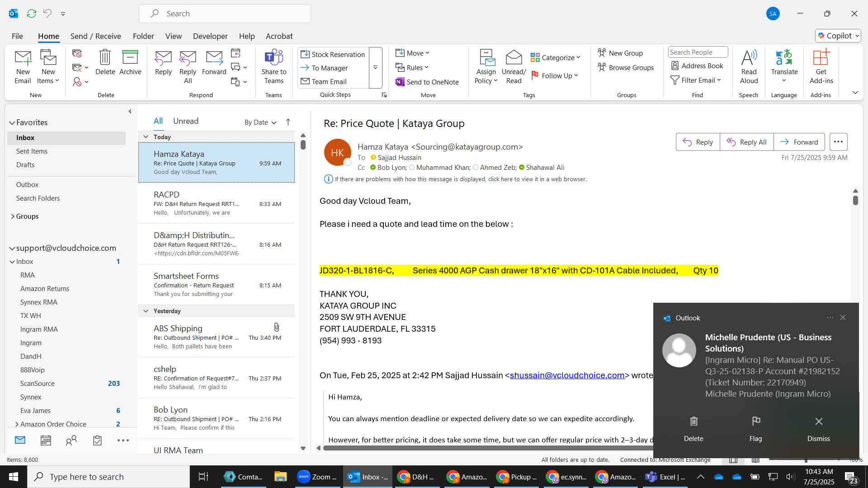This screenshot has height=488, width=868.
Task: Click Dismiss in the notification popup
Action: click(818, 429)
